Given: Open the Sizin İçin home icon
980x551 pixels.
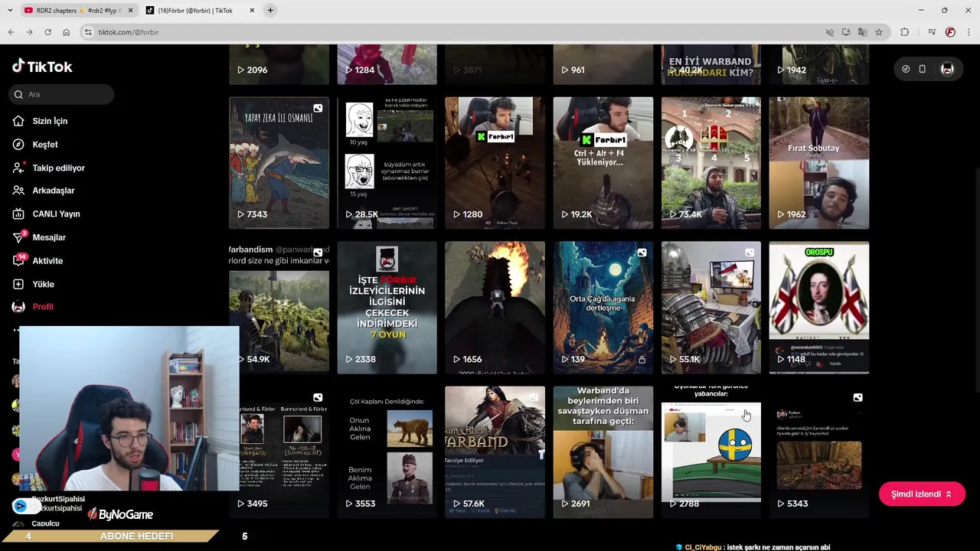Looking at the screenshot, I should (x=18, y=121).
